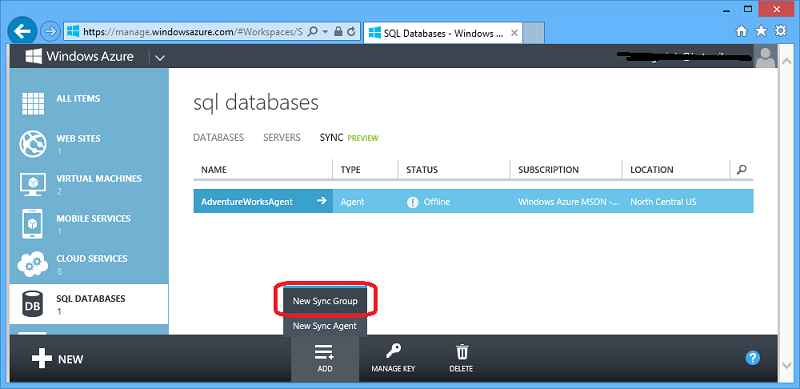Screen dimensions: 800x389
Task: Click the arrow beside AdventureWorksAgent
Action: click(321, 201)
